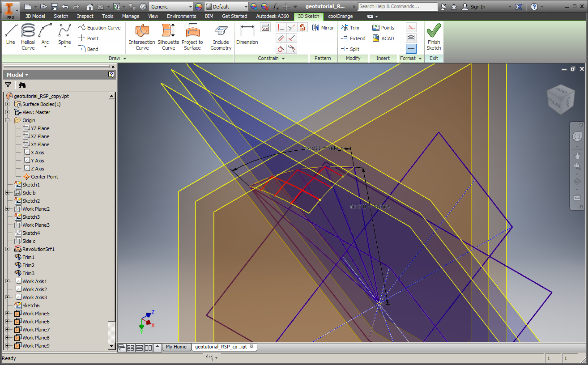Mirror sketch geometry
This screenshot has height=365, width=588.
324,28
